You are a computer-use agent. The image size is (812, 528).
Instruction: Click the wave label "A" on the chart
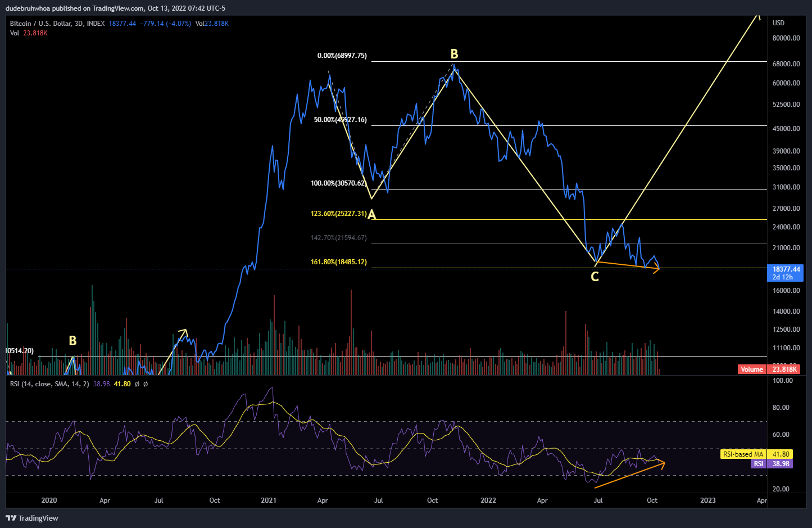371,214
